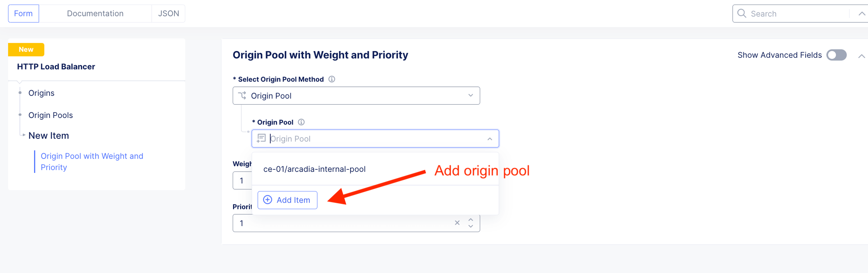Select the Form tab
Image resolution: width=868 pixels, height=273 pixels.
click(23, 14)
